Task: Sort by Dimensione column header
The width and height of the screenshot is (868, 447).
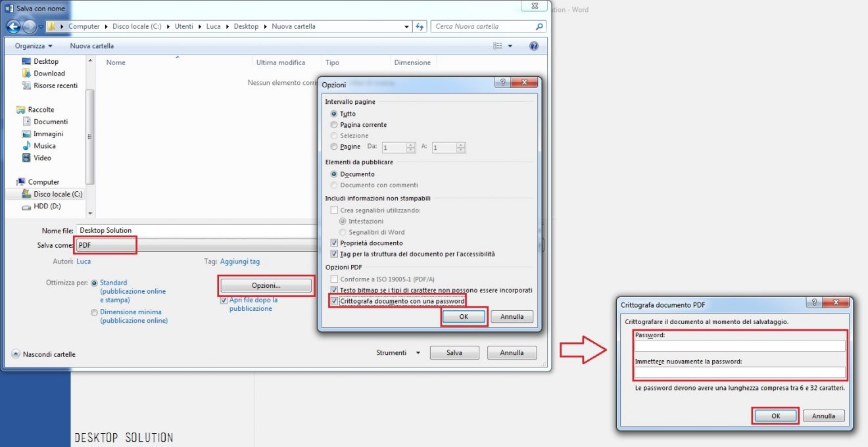Action: pos(412,62)
